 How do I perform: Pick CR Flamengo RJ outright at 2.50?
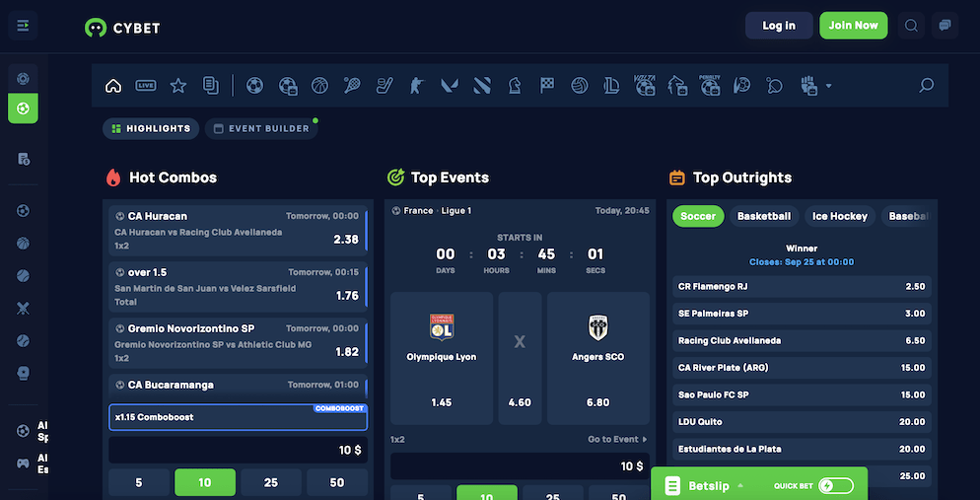pos(802,286)
